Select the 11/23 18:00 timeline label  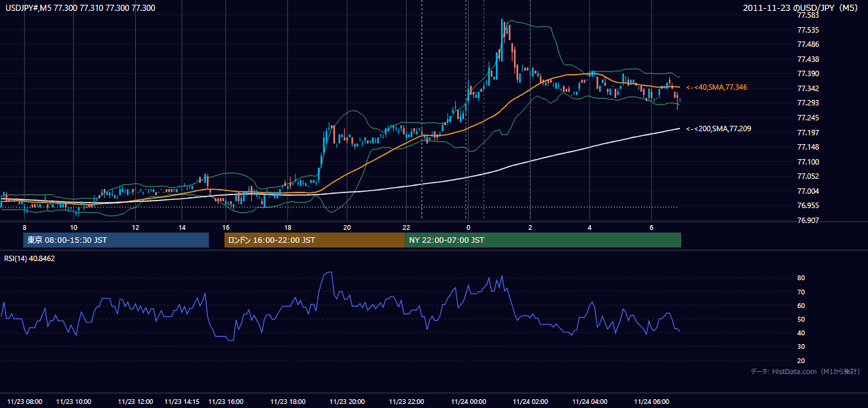click(x=287, y=401)
